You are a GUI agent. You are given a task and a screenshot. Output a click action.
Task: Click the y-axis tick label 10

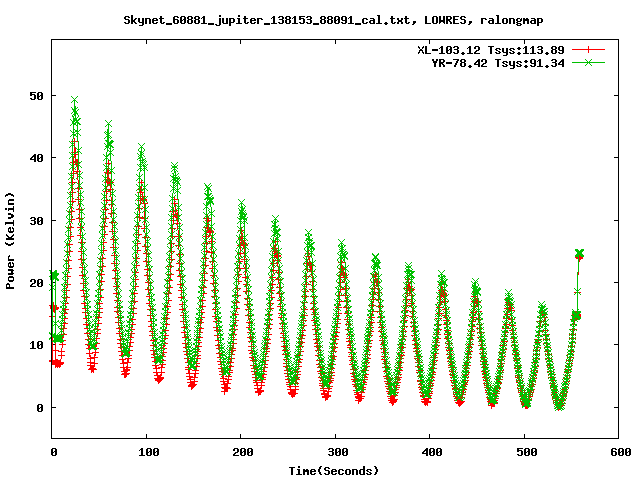coord(37,345)
